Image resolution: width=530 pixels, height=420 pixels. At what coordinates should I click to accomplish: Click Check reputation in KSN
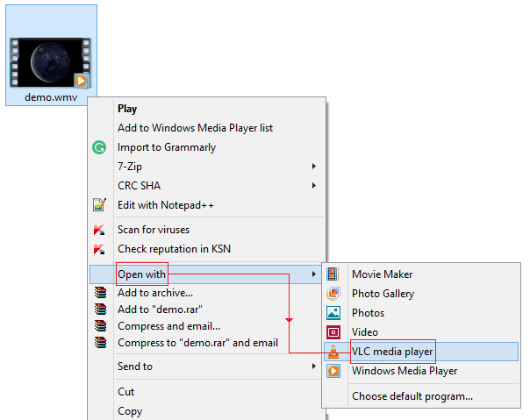coord(174,249)
